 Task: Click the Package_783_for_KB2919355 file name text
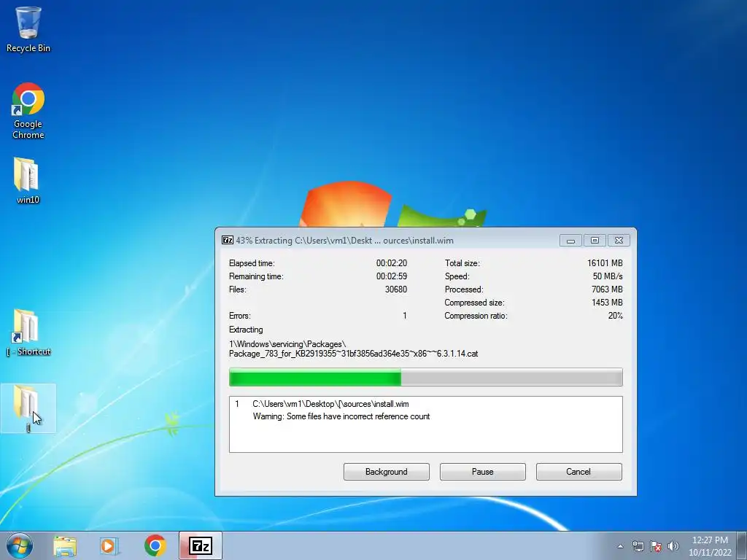354,354
